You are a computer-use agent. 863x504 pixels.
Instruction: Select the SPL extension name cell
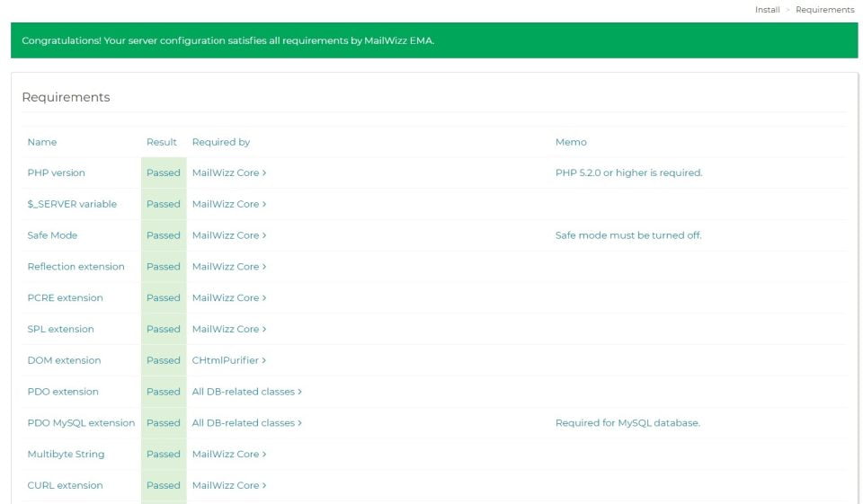[60, 329]
